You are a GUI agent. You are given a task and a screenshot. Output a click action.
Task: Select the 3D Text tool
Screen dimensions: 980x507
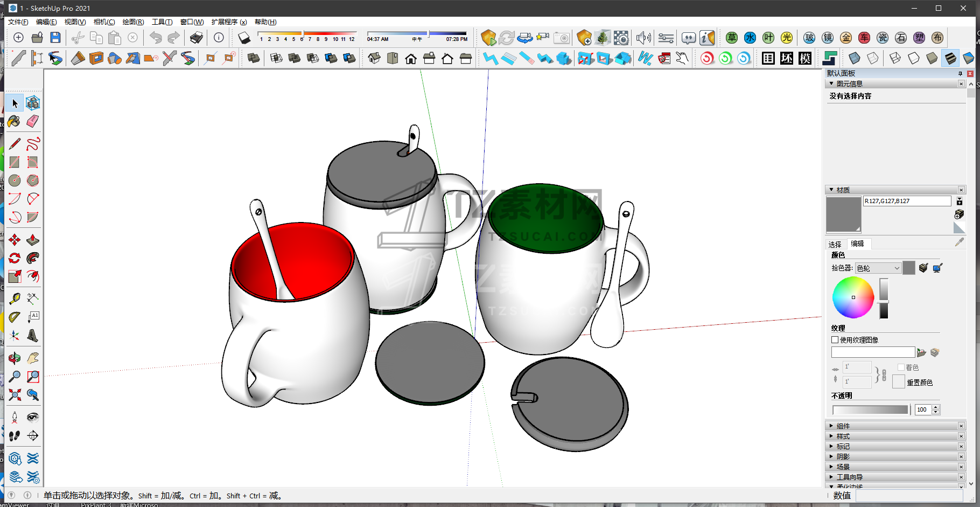click(33, 336)
